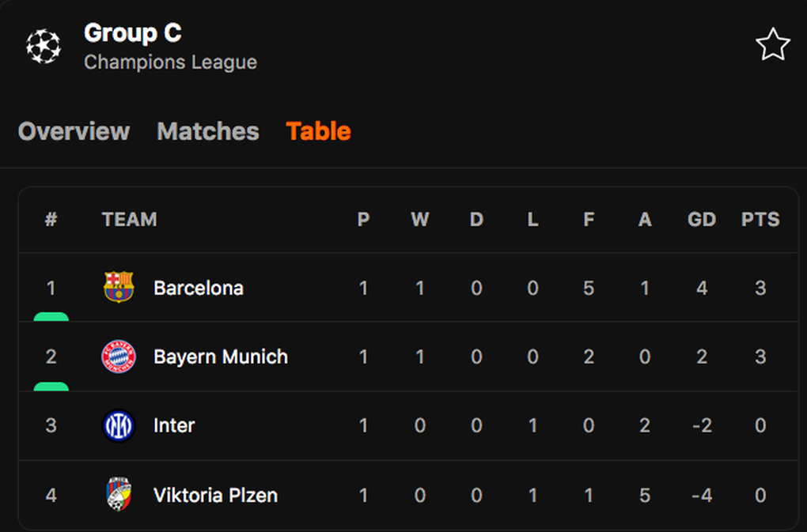
Task: Click the favorite star icon
Action: (772, 45)
